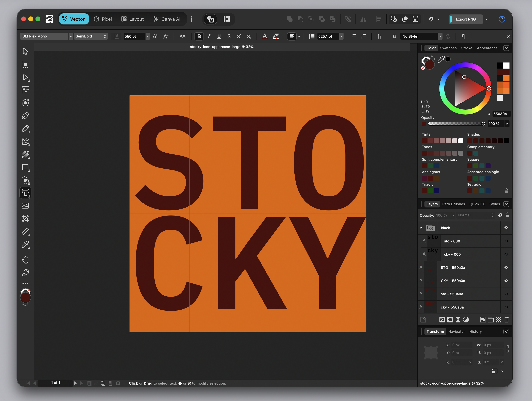The height and width of the screenshot is (401, 532).
Task: Click the opacity slider handle
Action: [483, 124]
